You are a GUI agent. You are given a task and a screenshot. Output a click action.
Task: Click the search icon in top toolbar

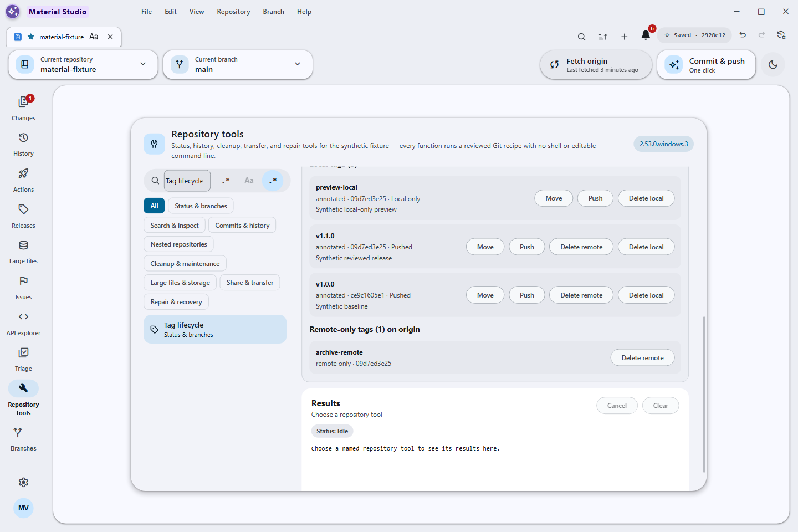pyautogui.click(x=581, y=37)
